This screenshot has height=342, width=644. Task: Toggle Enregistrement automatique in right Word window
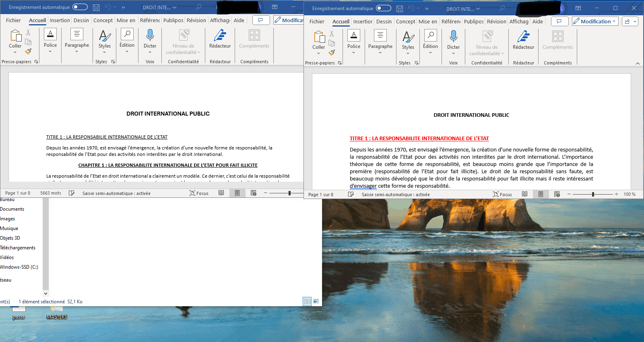[x=384, y=8]
